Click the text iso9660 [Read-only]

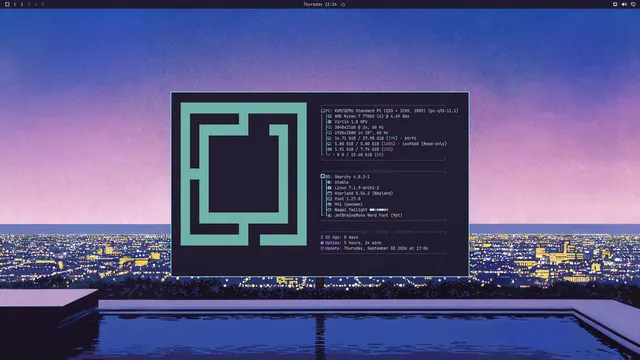pyautogui.click(x=424, y=144)
